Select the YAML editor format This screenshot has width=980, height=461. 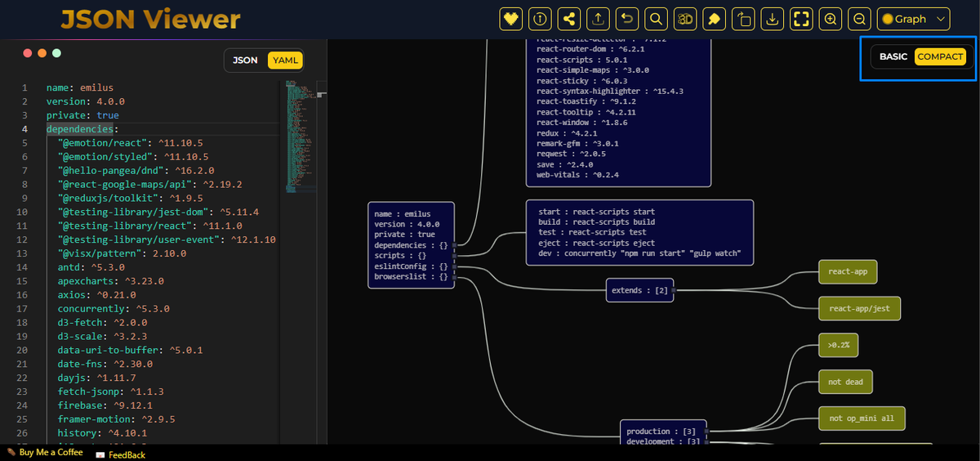(285, 60)
